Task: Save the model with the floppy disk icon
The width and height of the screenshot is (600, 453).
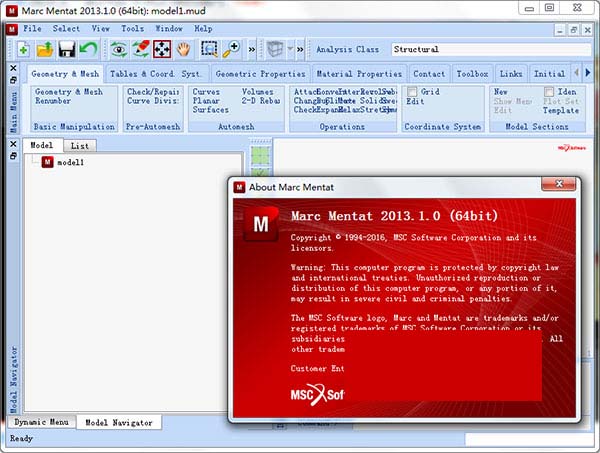Action: coord(67,50)
